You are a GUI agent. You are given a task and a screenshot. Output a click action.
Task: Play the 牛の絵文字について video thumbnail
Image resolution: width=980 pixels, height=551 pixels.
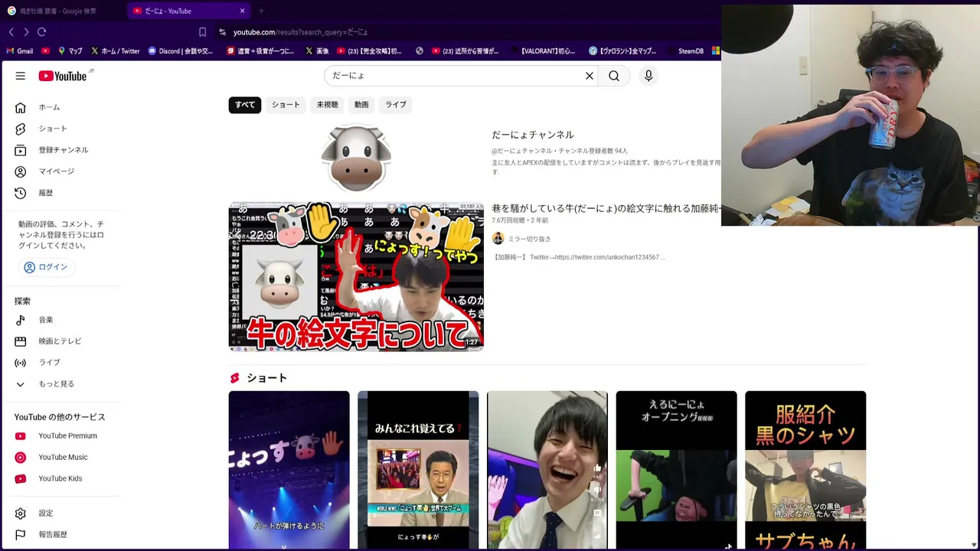(x=356, y=277)
